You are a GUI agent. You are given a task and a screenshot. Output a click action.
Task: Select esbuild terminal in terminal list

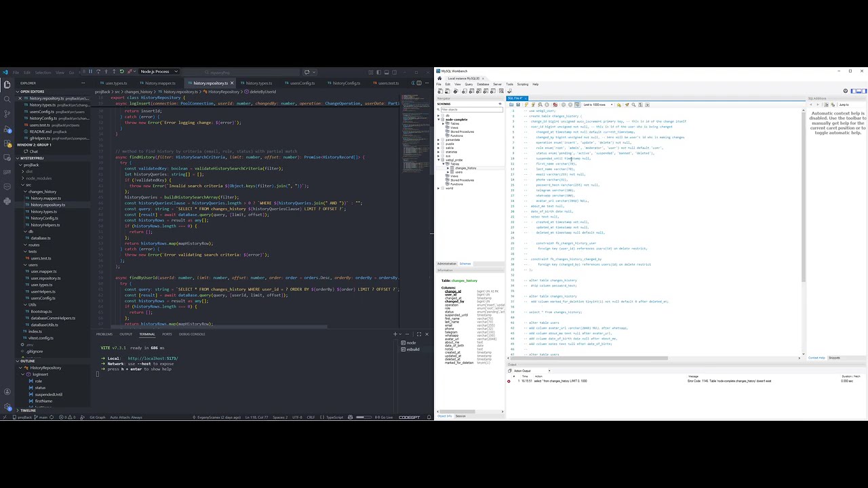coord(412,349)
